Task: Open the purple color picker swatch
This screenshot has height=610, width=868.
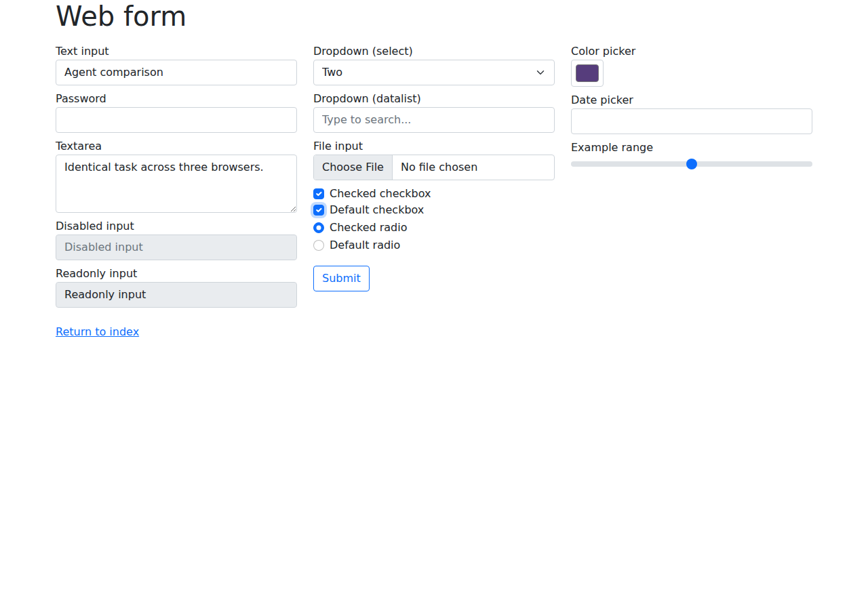Action: click(587, 73)
